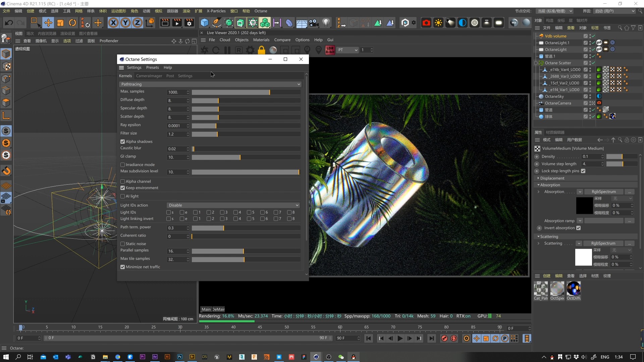Toggle the yellow lock resolution icon

coord(261,50)
